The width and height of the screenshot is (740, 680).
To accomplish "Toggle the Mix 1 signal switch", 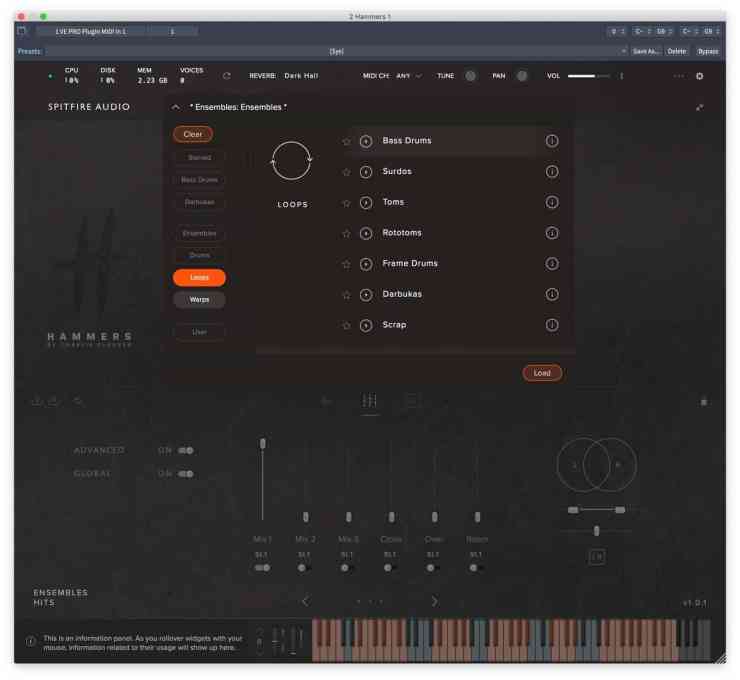I will click(x=262, y=568).
